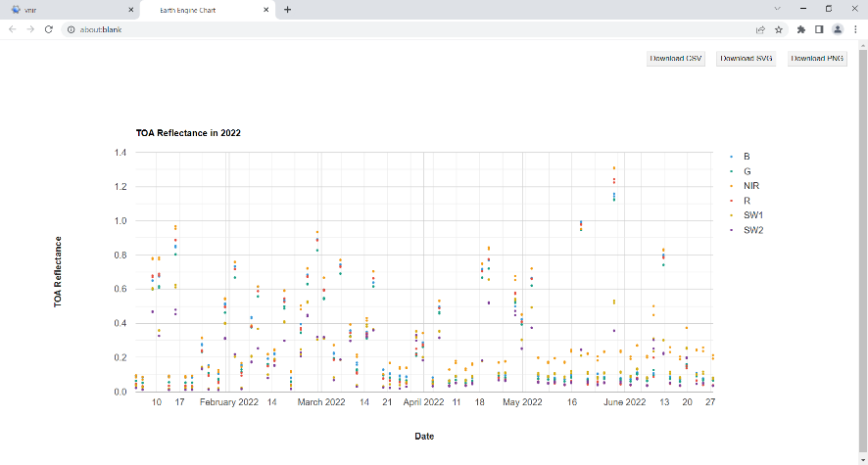The width and height of the screenshot is (868, 465).
Task: Click the June 2022 axis label
Action: pyautogui.click(x=624, y=402)
